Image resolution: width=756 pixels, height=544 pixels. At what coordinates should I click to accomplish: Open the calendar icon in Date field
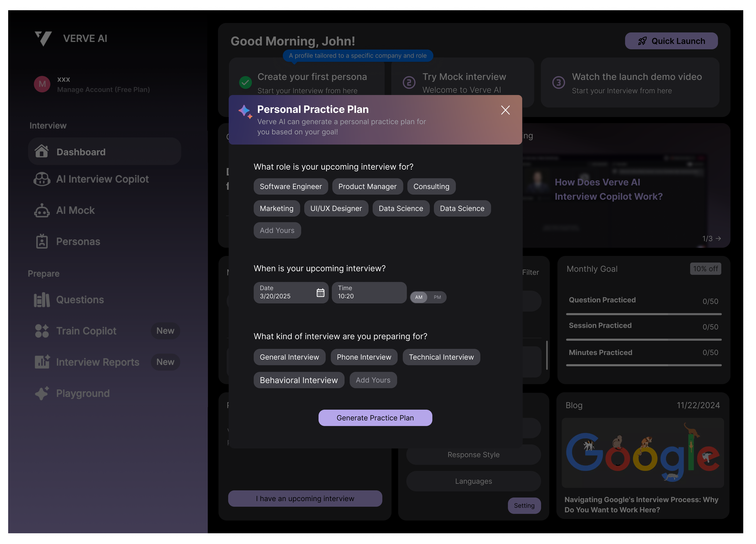[x=320, y=293]
